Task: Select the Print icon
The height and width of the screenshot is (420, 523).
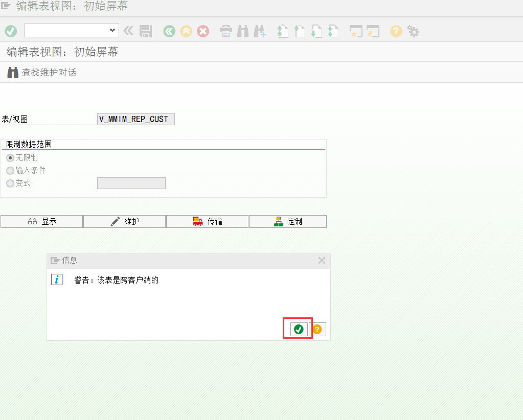Action: (225, 31)
